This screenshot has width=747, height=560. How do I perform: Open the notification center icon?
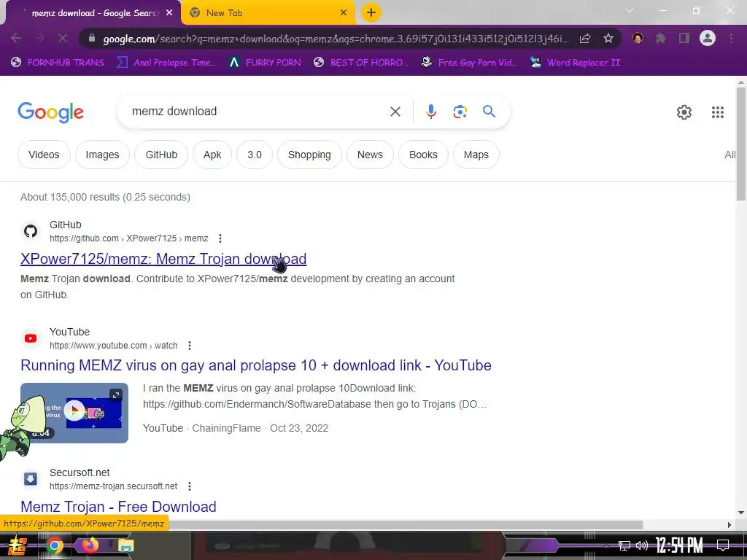(723, 545)
